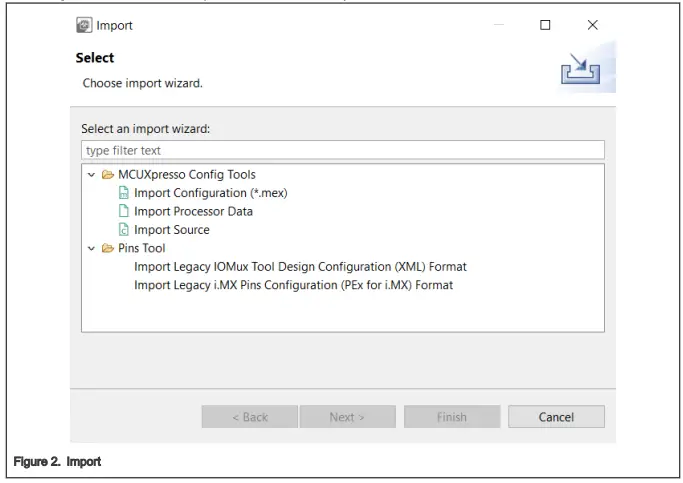Click the Pins Tool folder icon
Viewport: 683px width, 483px height.
107,248
